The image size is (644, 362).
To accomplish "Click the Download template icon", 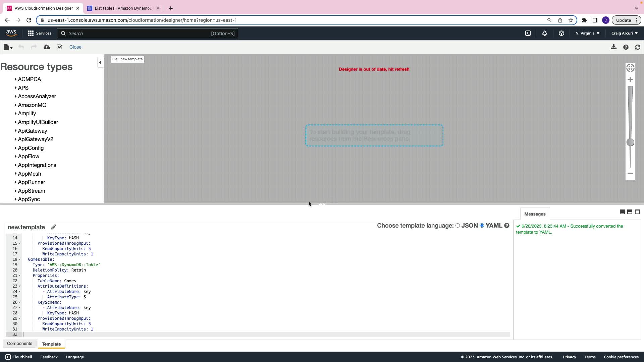I will point(613,47).
